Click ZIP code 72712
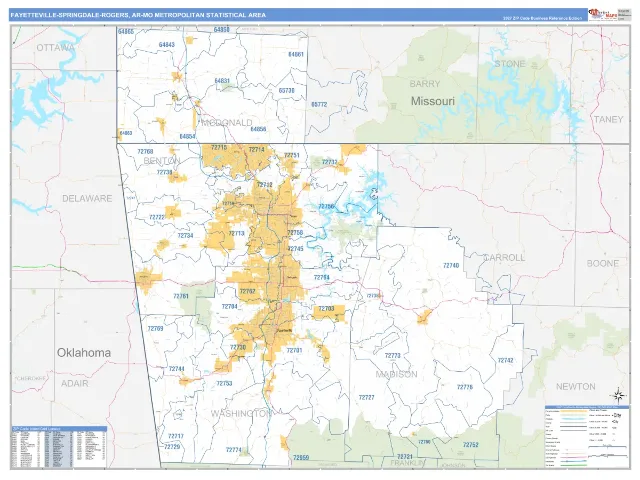640x480 pixels. [264, 185]
